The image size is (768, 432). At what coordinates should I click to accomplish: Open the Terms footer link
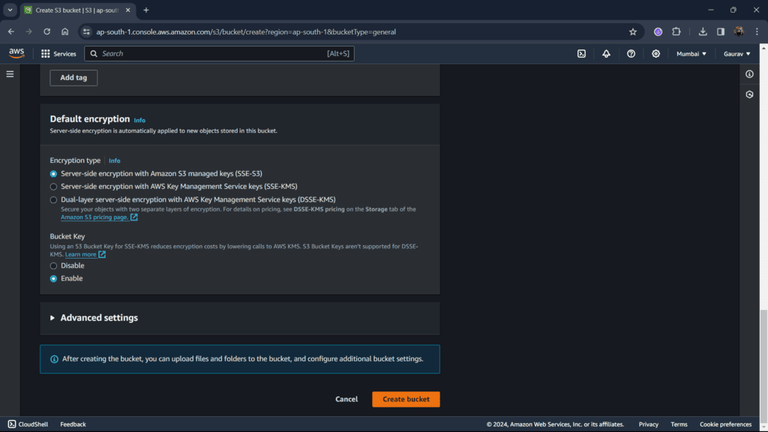tap(679, 424)
